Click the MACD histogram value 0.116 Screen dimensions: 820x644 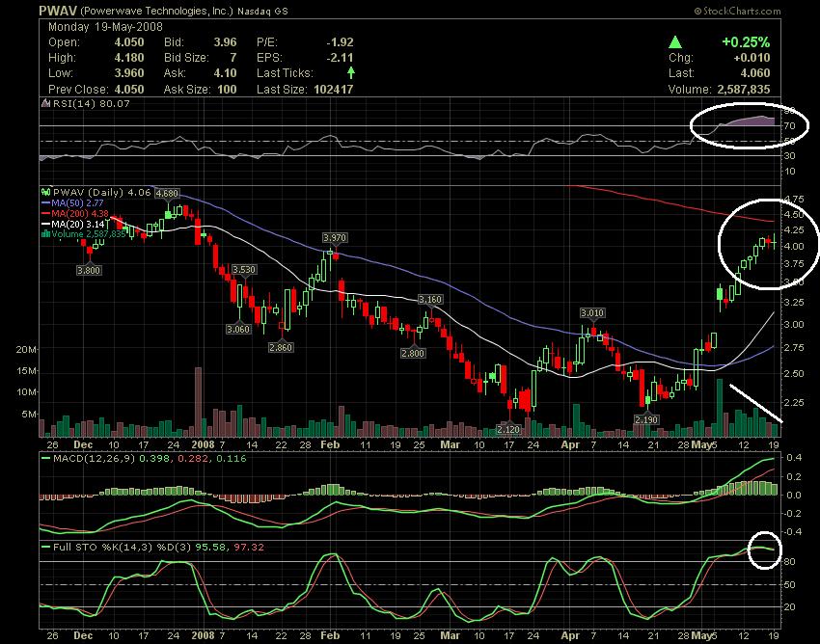[x=231, y=459]
